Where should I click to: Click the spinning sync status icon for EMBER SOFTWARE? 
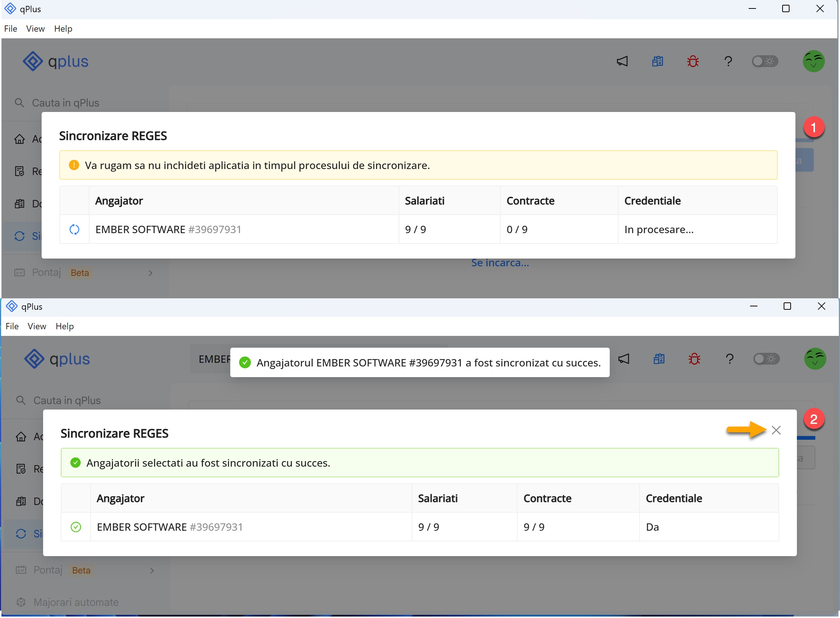[74, 229]
